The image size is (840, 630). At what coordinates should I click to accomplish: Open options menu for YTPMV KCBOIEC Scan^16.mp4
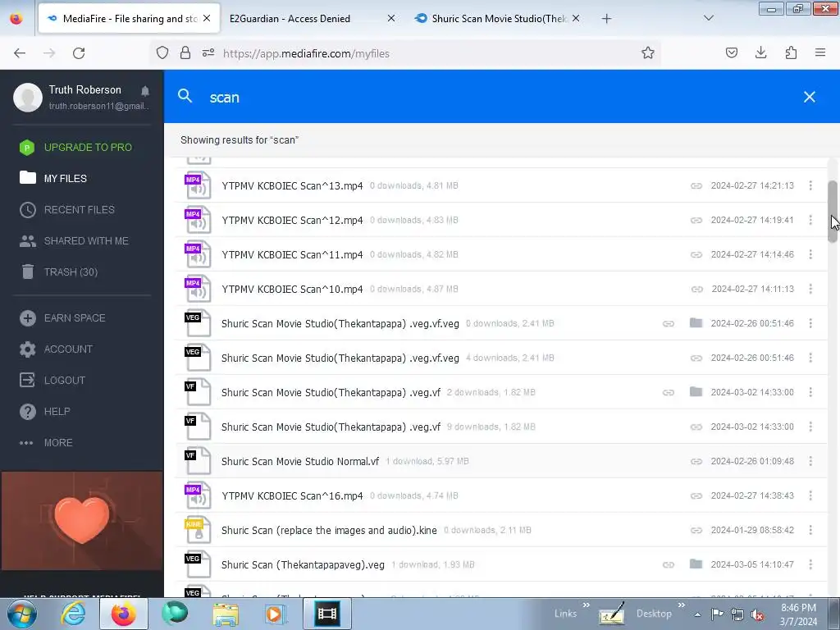(x=810, y=495)
